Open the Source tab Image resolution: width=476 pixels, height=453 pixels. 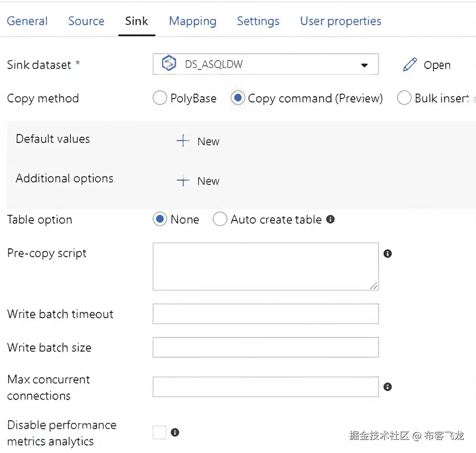coord(86,21)
